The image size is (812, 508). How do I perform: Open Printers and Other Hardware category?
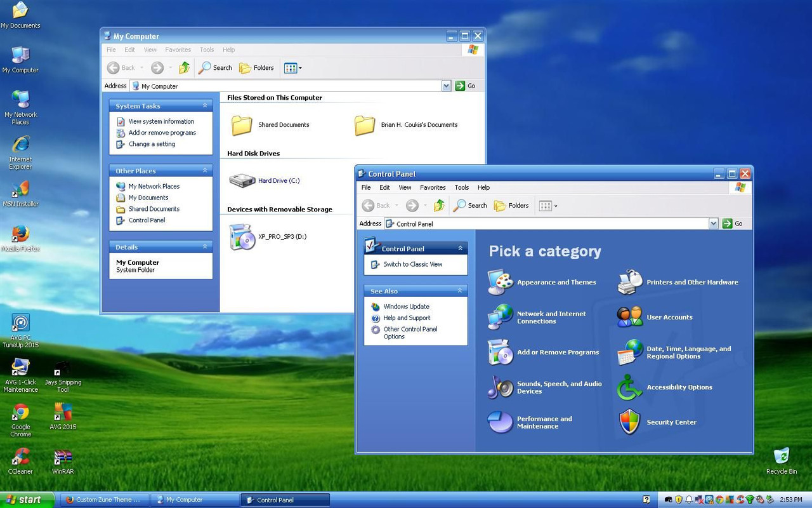click(x=678, y=282)
